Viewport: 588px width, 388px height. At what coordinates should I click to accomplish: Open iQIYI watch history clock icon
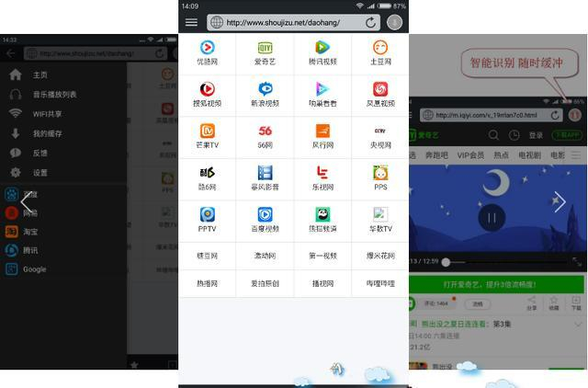tap(514, 135)
